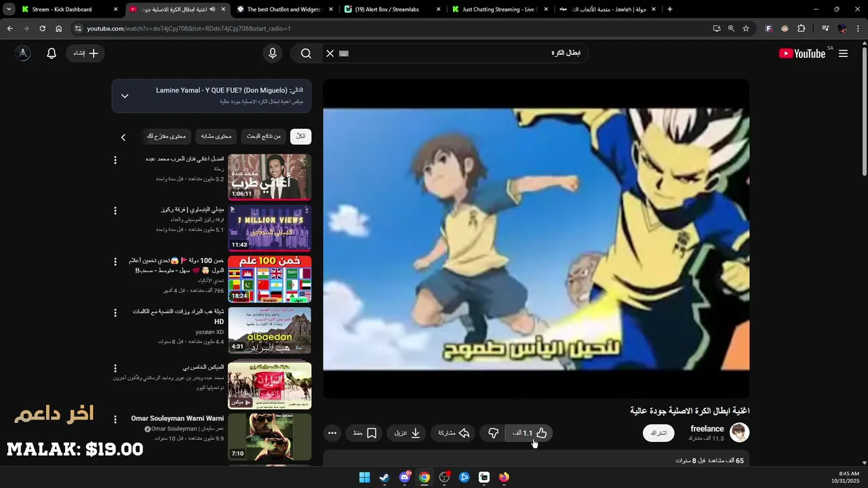Viewport: 868px width, 488px height.
Task: Switch to '(19) Alert Box / Streamlabs' tab
Action: click(x=393, y=9)
